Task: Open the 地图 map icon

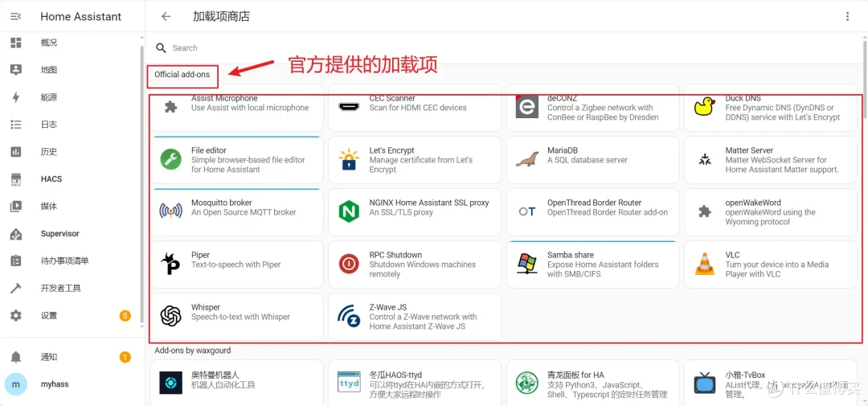Action: click(x=16, y=70)
